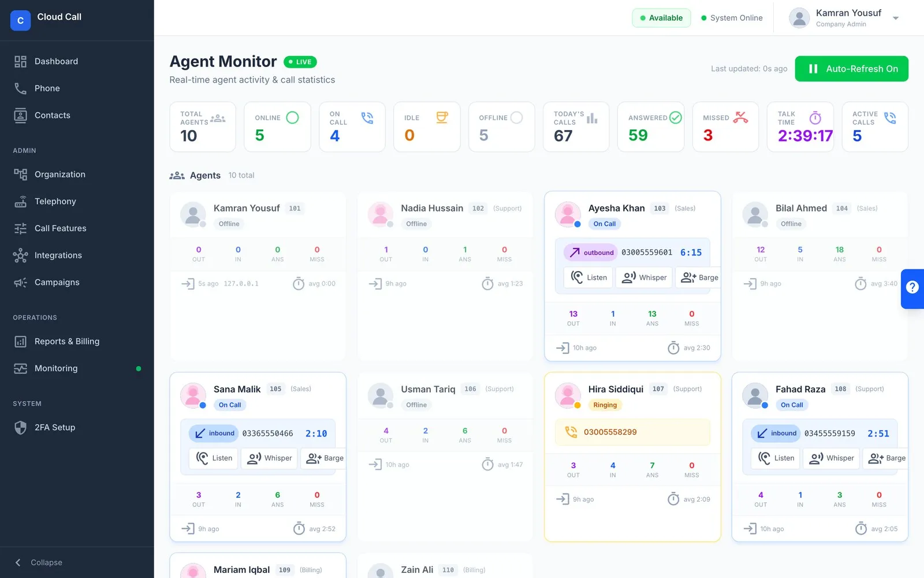This screenshot has width=924, height=578.
Task: Click the ringing phone icon for Hira Siddiqui
Action: click(x=571, y=432)
